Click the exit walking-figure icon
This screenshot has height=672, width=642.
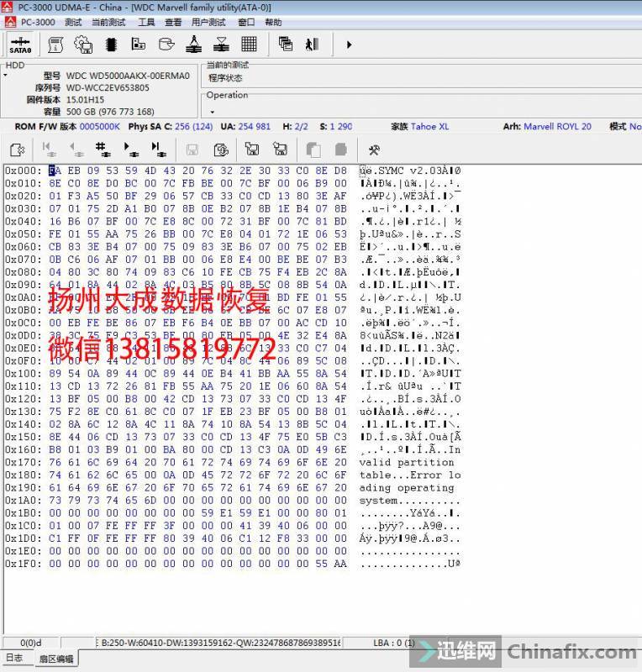click(x=312, y=45)
